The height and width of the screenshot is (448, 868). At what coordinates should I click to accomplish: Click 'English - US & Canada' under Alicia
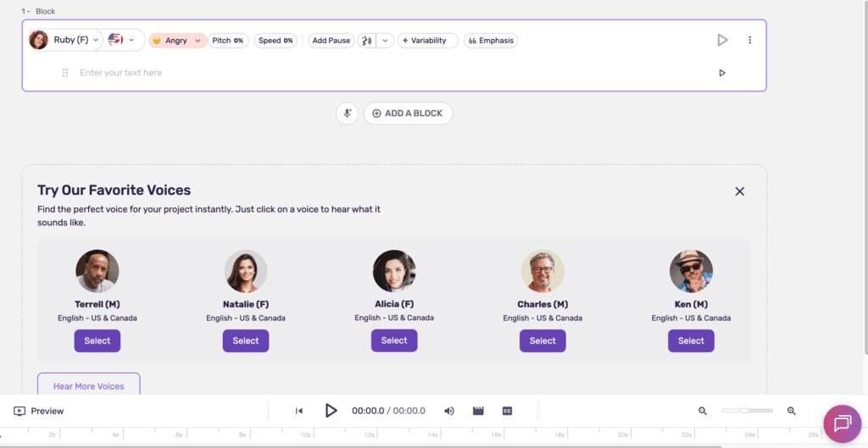pos(394,318)
